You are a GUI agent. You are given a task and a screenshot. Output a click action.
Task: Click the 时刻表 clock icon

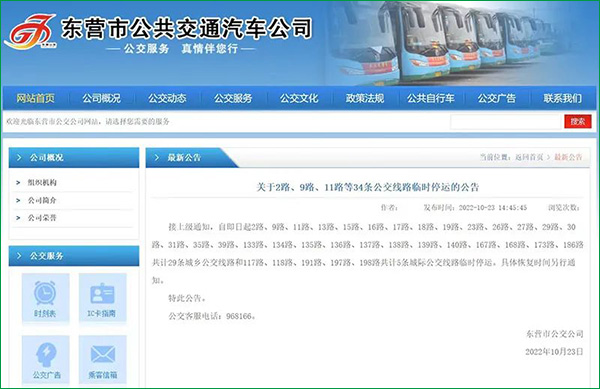click(x=45, y=293)
